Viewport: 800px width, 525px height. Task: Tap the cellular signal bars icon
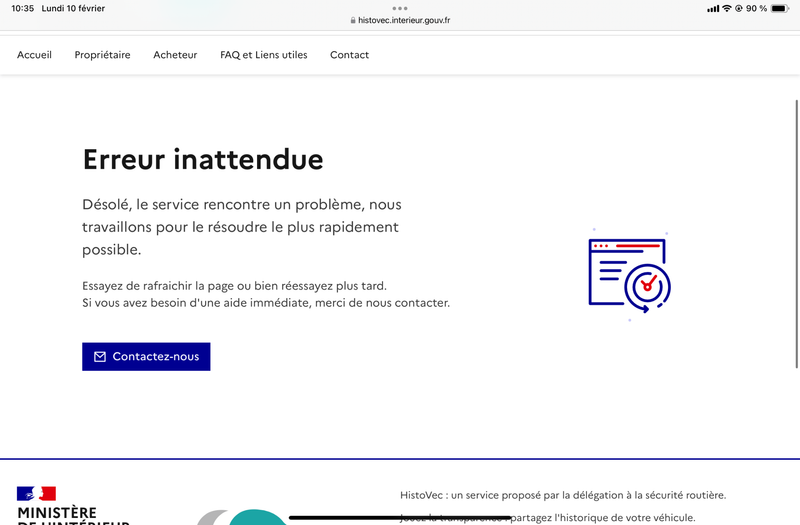[x=713, y=9]
